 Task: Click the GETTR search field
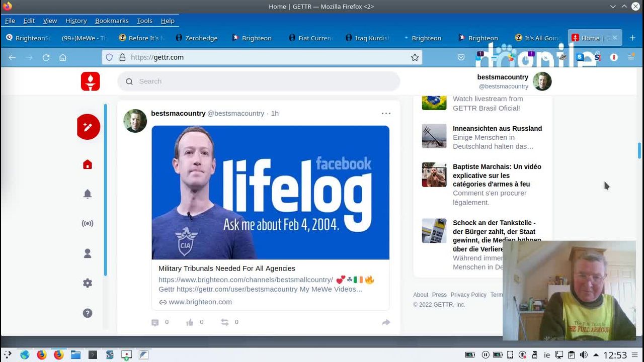point(259,81)
